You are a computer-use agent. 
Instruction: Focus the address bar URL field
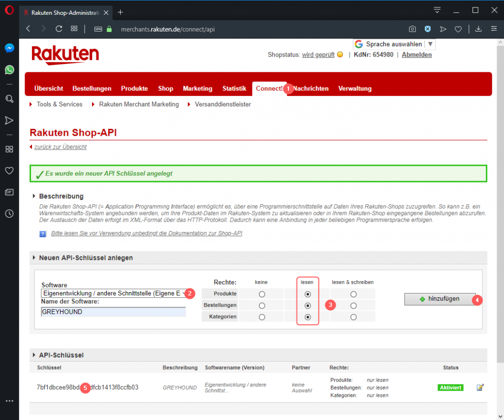tap(168, 29)
